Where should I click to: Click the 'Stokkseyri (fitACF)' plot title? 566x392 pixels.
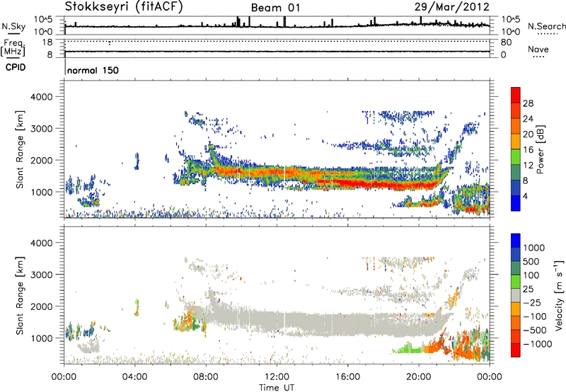(124, 7)
